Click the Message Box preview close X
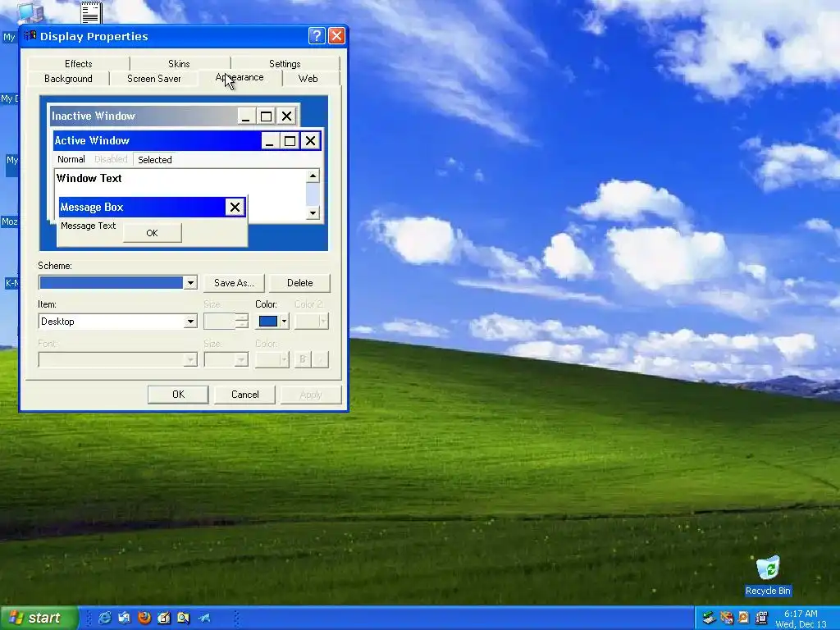The height and width of the screenshot is (630, 840). [x=235, y=208]
